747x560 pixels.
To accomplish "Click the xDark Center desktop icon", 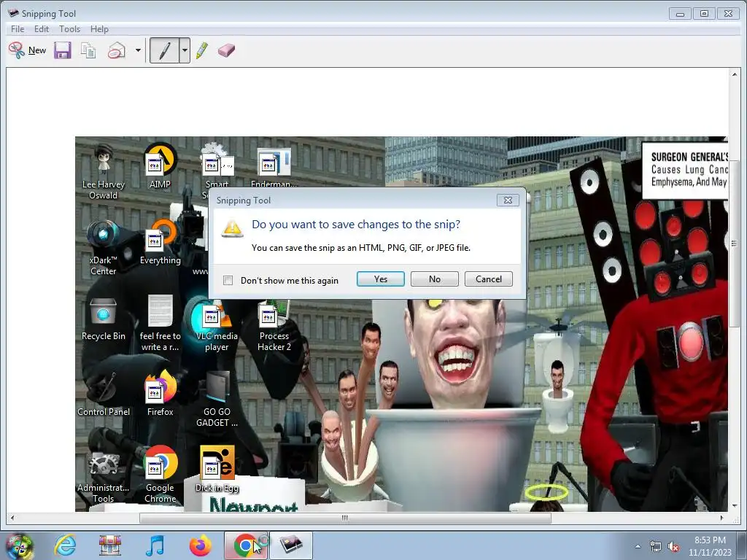I will pos(103,248).
